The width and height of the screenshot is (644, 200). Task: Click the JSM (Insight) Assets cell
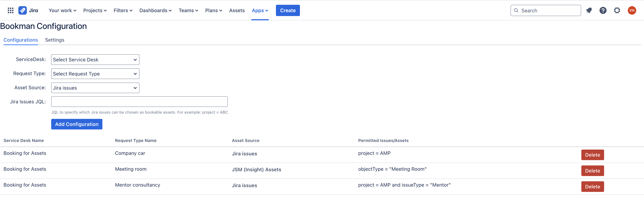[x=257, y=169]
